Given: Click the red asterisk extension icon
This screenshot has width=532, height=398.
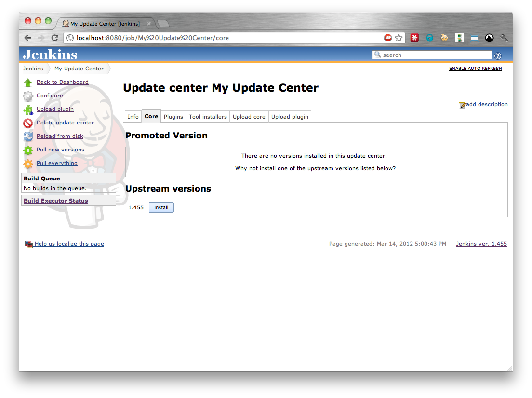Looking at the screenshot, I should [414, 38].
